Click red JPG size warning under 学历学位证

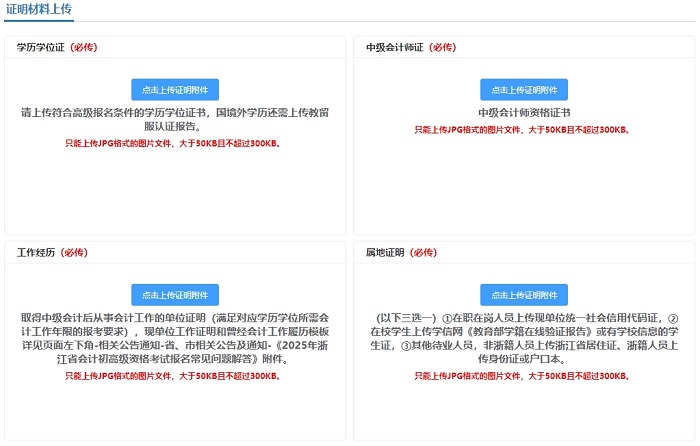pyautogui.click(x=175, y=144)
